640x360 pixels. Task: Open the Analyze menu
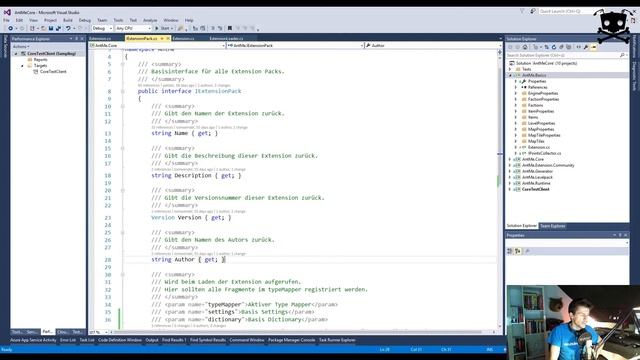(x=150, y=20)
